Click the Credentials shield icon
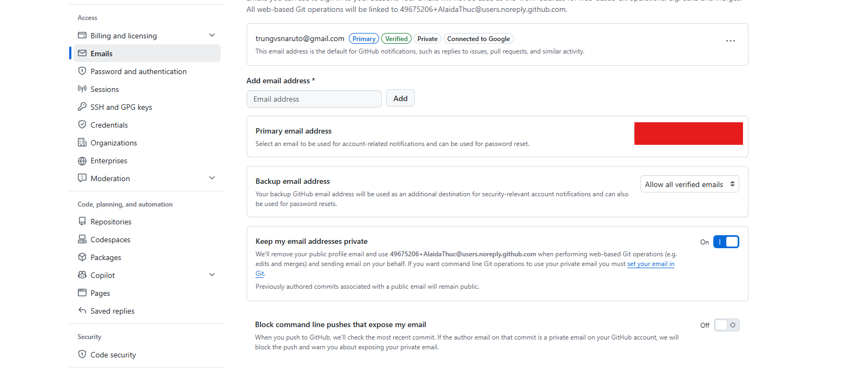Image resolution: width=868 pixels, height=372 pixels. pos(82,125)
